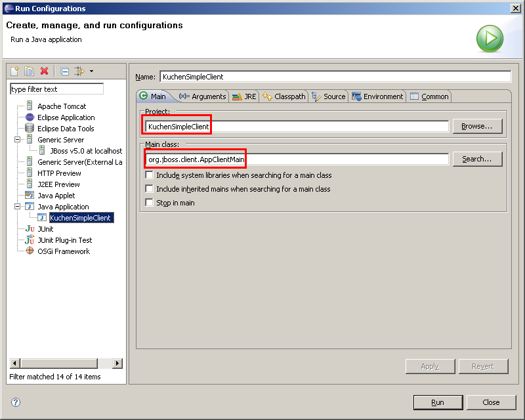Switch to the Main tab
The image size is (525, 420).
pyautogui.click(x=154, y=96)
